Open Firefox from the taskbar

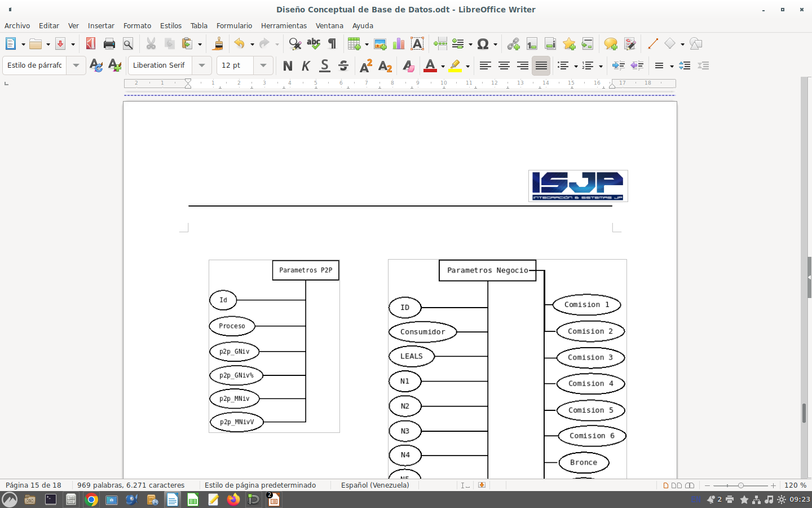233,500
